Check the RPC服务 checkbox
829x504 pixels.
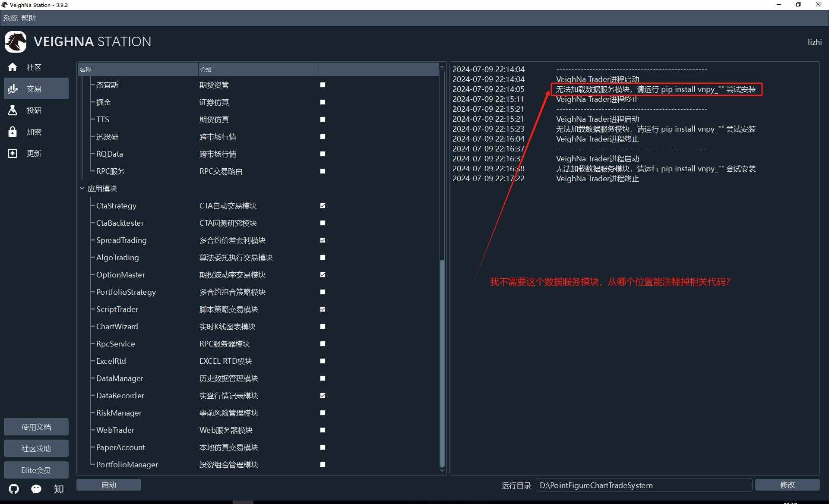(x=323, y=171)
